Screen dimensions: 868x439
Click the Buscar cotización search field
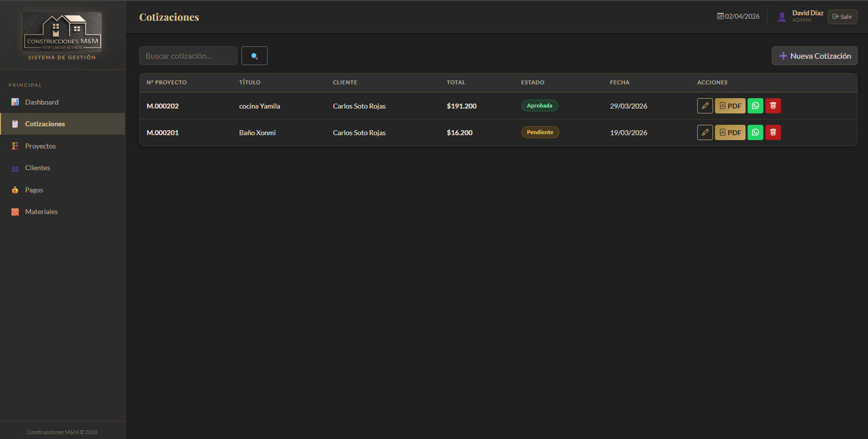(x=188, y=56)
